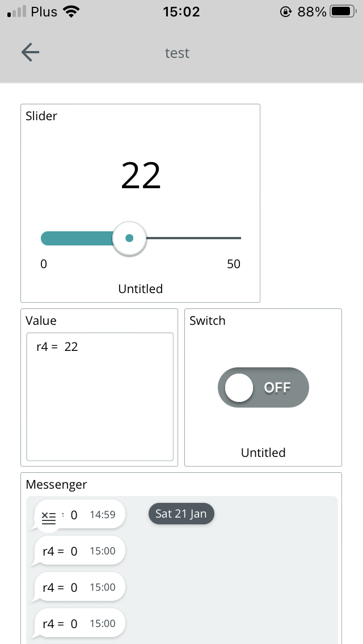The image size is (363, 644).
Task: Tap the 15:02 clock in status bar
Action: [181, 11]
